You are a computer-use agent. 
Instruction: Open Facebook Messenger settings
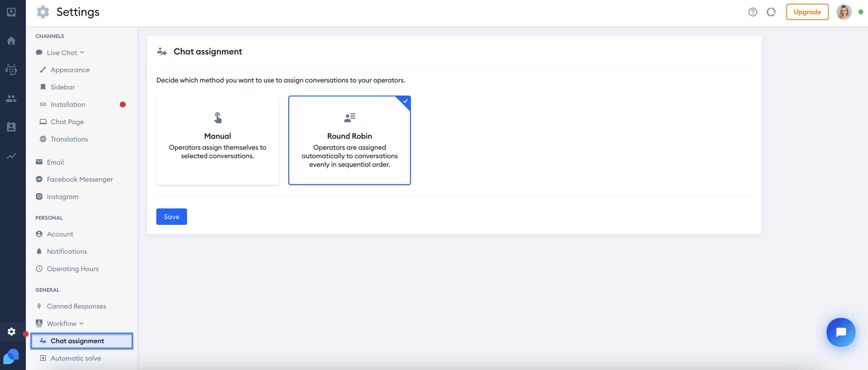80,180
